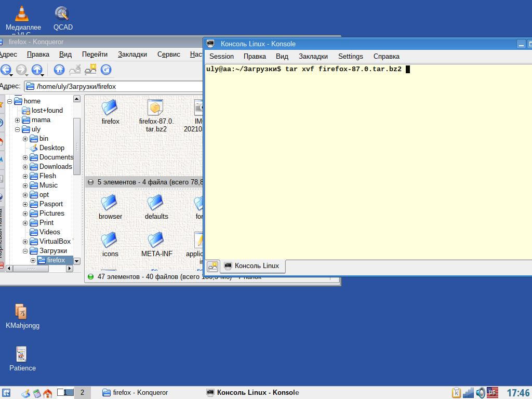
Task: Open Settings menu in Konsole
Action: click(351, 56)
